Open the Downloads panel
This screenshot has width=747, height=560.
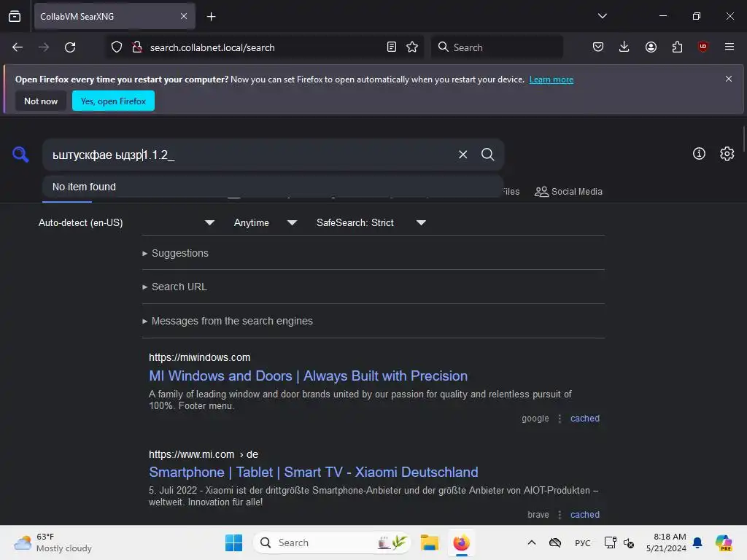(624, 47)
